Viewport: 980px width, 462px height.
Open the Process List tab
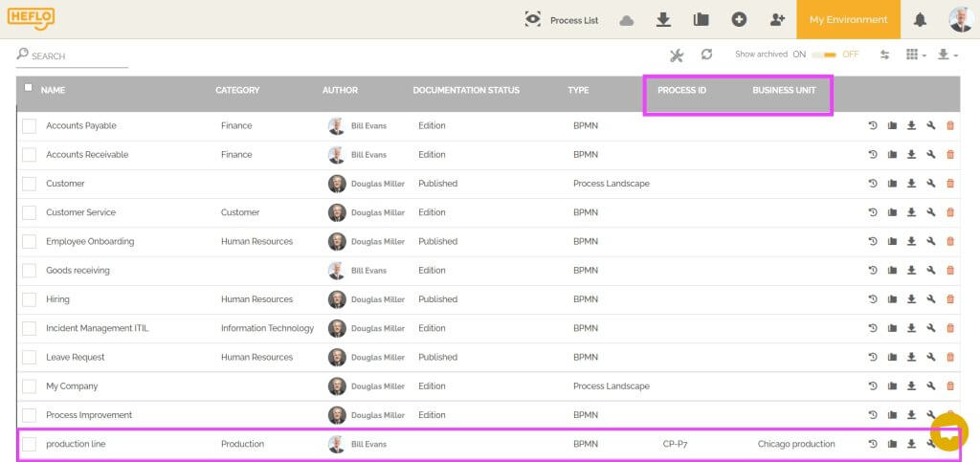click(562, 20)
